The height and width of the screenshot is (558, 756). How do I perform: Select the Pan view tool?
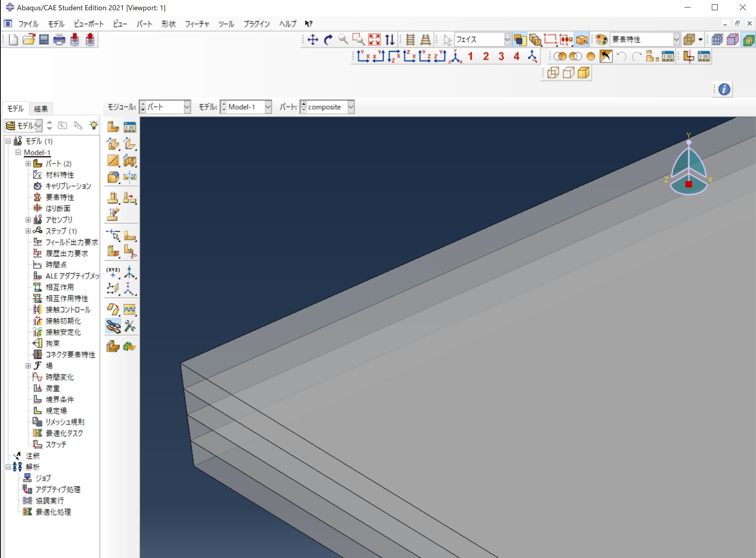tap(312, 40)
